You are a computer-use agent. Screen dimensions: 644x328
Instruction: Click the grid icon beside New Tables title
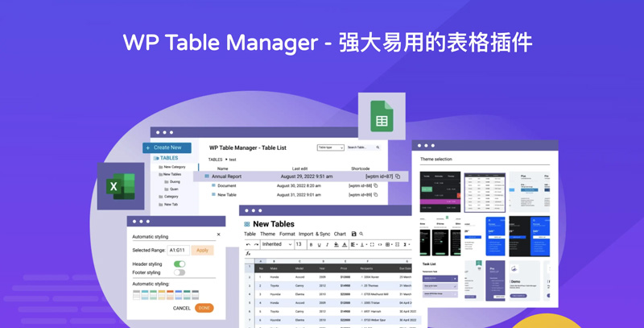[247, 224]
